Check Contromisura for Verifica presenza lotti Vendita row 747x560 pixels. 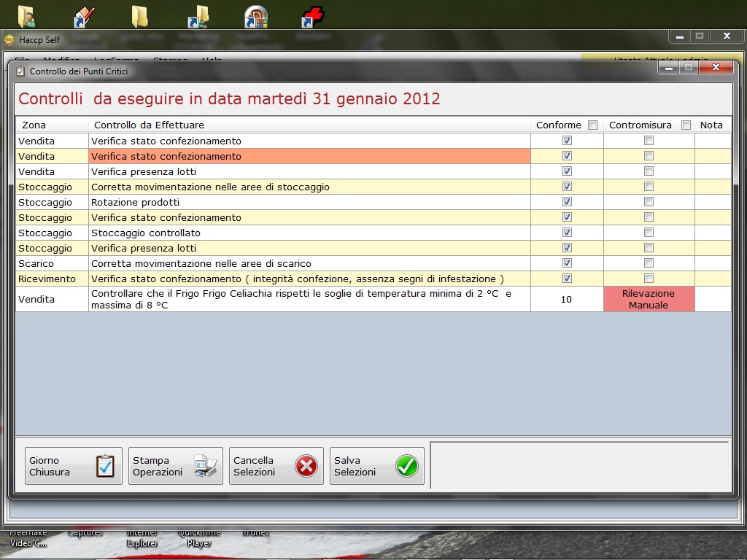point(649,171)
